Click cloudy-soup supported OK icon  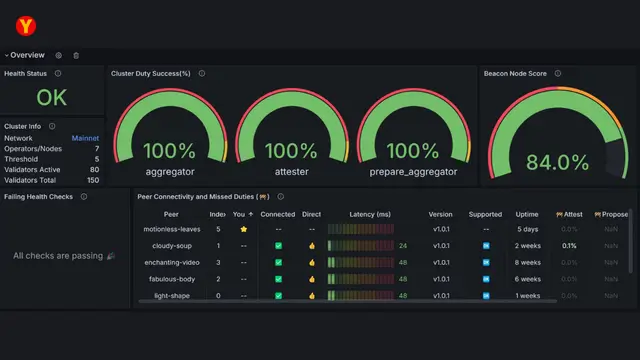pos(486,246)
